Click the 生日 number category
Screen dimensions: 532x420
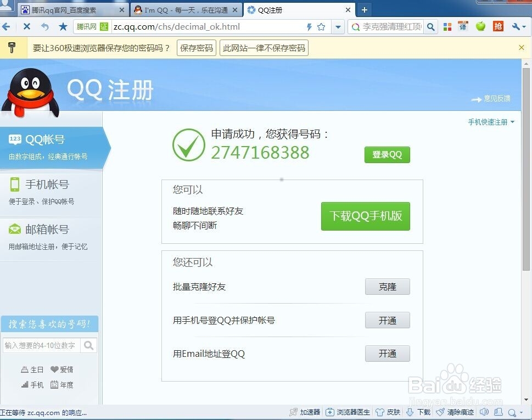[32, 369]
